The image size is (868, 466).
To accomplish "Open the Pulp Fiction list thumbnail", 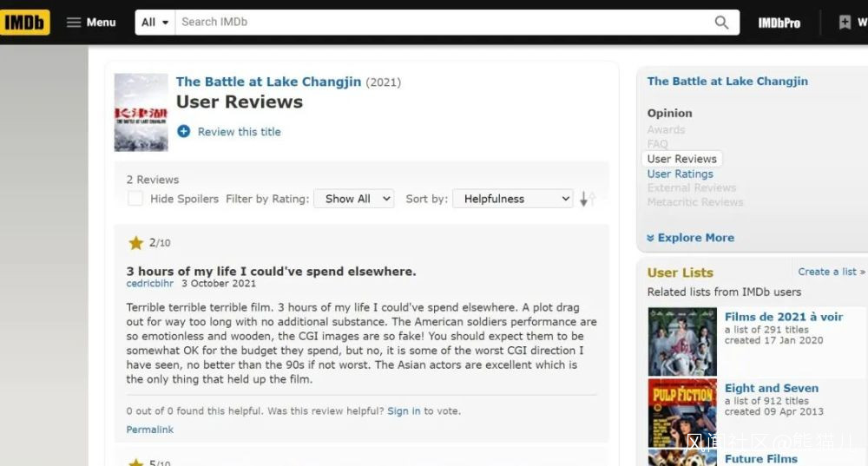I will 681,411.
